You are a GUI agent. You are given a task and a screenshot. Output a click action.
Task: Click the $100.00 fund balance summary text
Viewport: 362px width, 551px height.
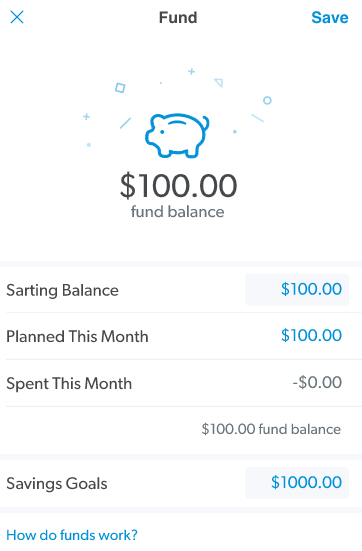point(271,429)
